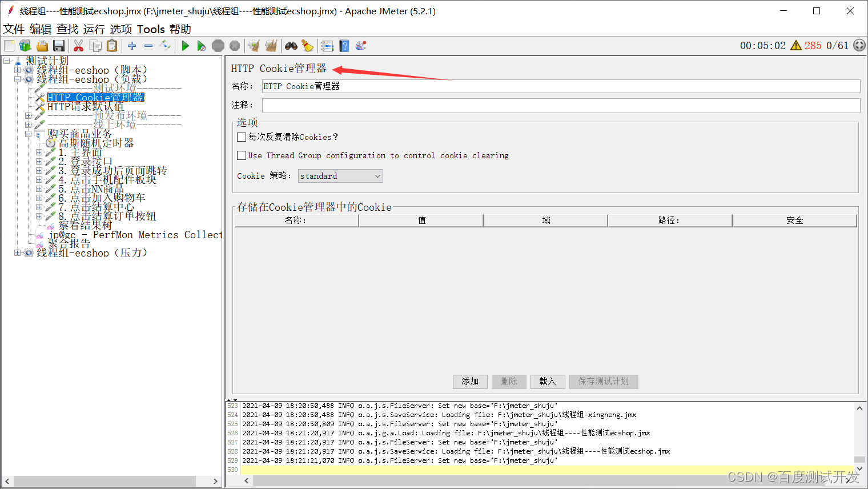Click the remote engines status icon
868x489 pixels.
pyautogui.click(x=859, y=46)
